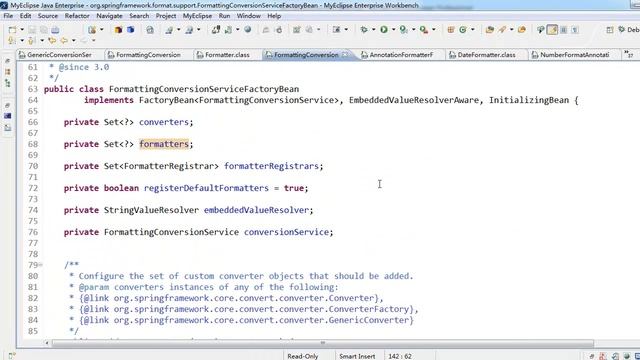Click the Debug bug icon in toolbar
Viewport: 640px width, 360px height.
(x=364, y=30)
